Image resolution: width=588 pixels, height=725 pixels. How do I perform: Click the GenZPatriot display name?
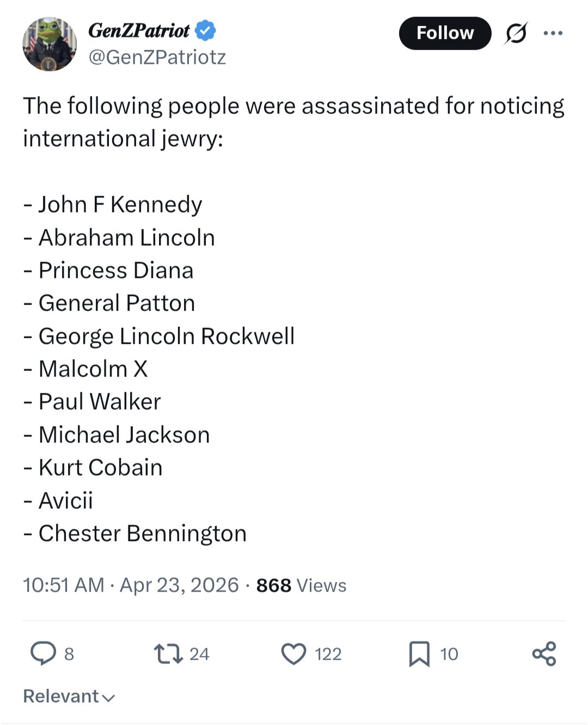coord(139,31)
